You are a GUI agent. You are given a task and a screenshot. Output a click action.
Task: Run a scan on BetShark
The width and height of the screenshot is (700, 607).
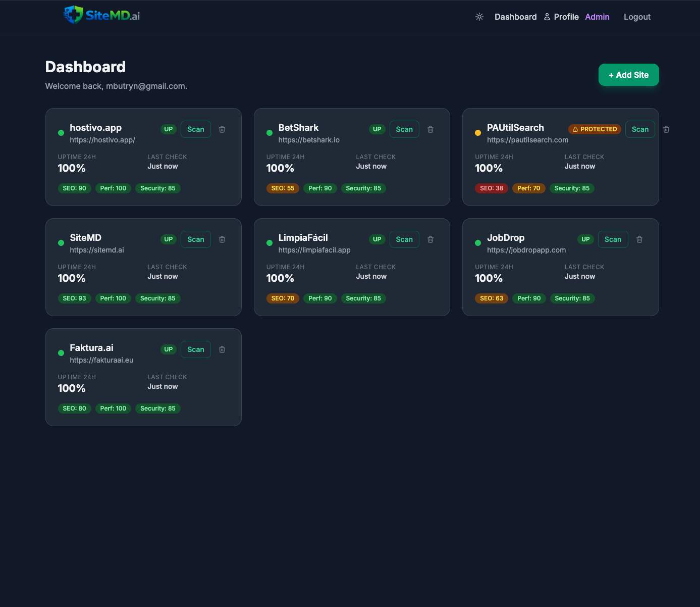pos(404,129)
